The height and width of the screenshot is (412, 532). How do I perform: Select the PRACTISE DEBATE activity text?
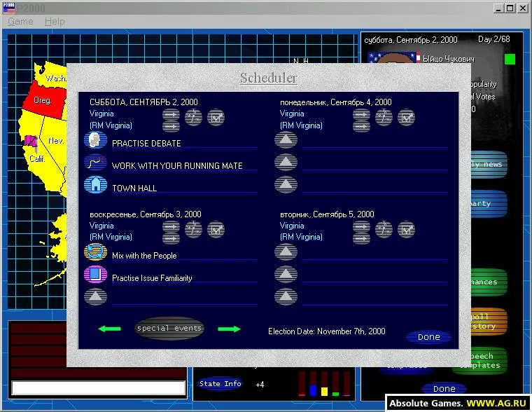[x=146, y=144]
